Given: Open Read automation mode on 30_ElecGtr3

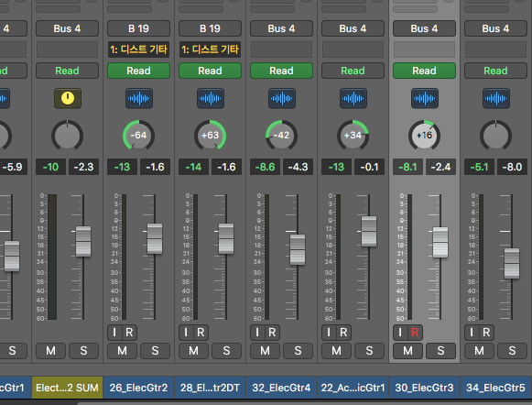Looking at the screenshot, I should click(x=425, y=71).
